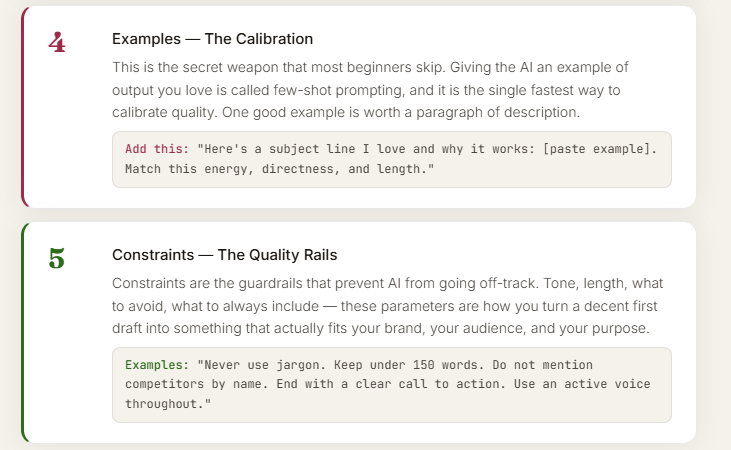Click the green Examples: label

click(x=157, y=365)
